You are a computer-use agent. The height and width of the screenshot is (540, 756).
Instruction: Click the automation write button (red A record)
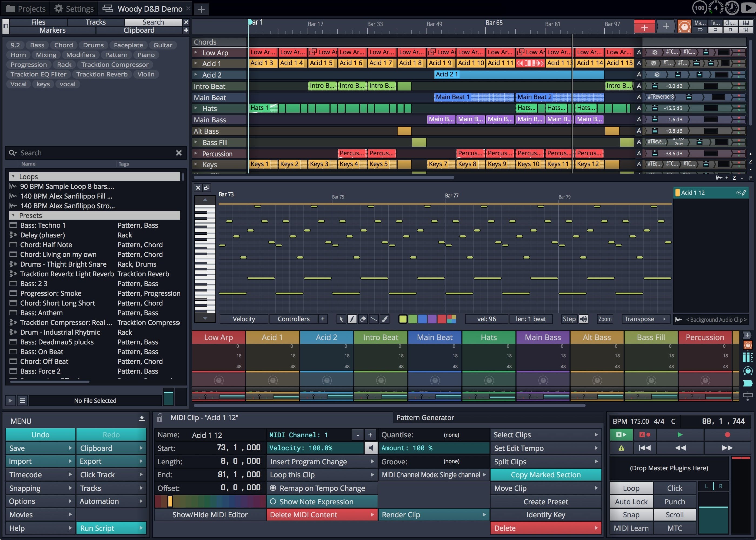[x=645, y=435]
